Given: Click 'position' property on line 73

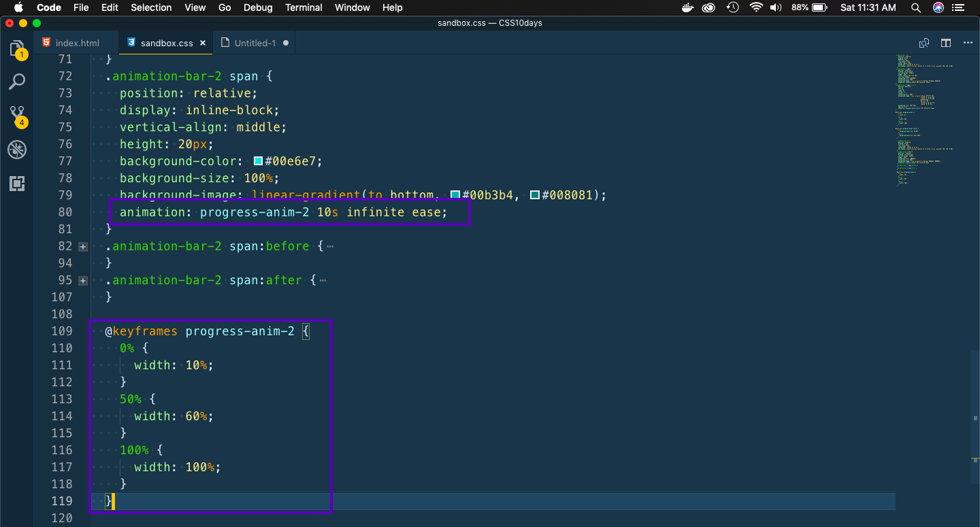Looking at the screenshot, I should [x=149, y=93].
